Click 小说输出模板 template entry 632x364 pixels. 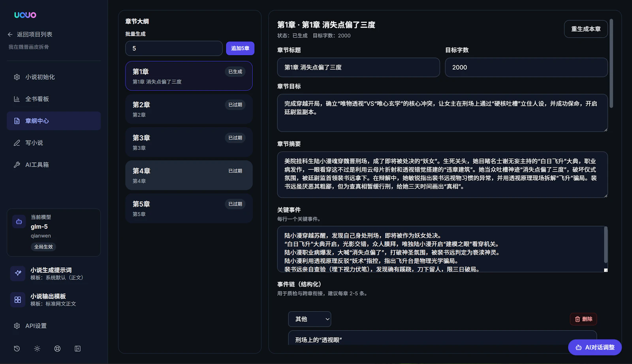tap(54, 300)
